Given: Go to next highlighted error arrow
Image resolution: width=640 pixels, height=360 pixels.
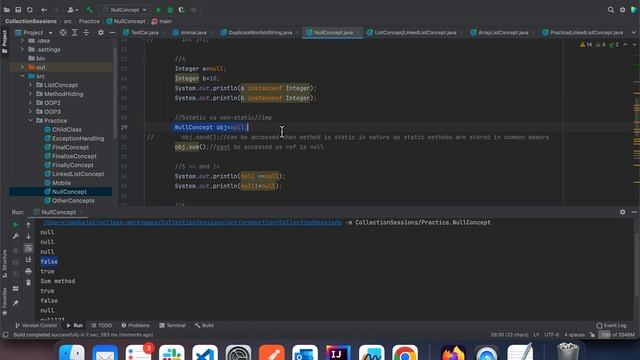Looking at the screenshot, I should click(634, 44).
